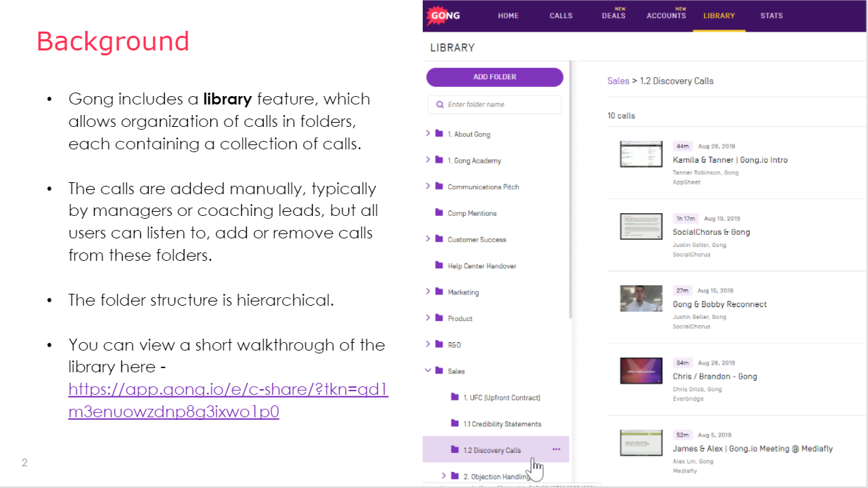Expand the Product folder

pos(428,318)
